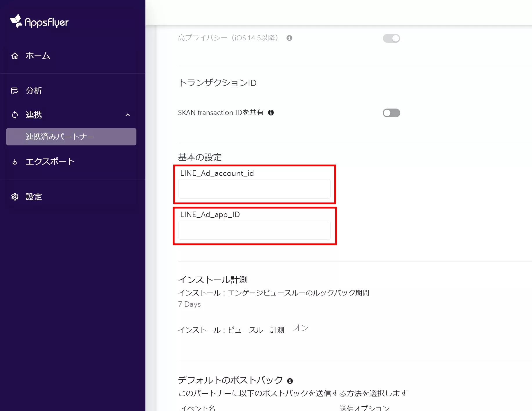Click the AppsFlyer logo
The height and width of the screenshot is (411, 532).
tap(39, 21)
